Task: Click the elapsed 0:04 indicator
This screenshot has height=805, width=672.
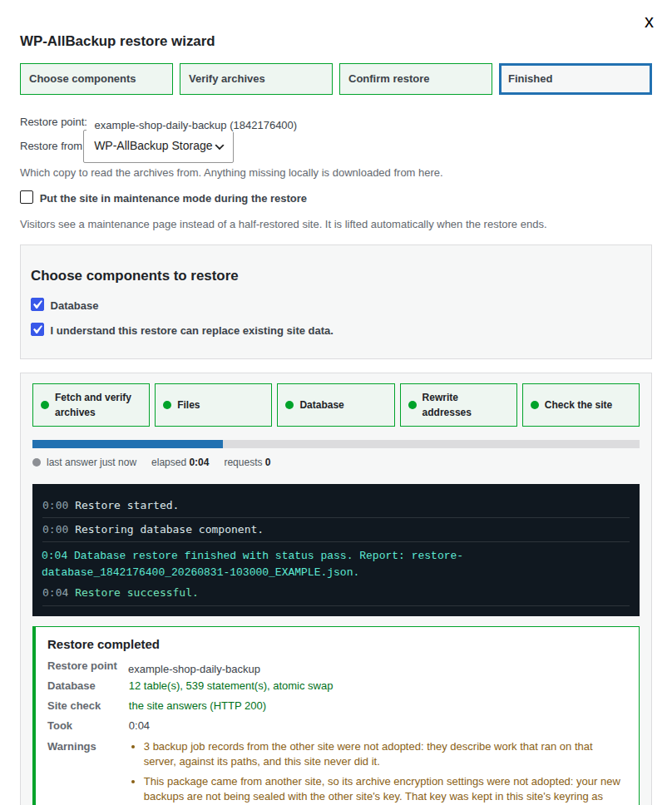Action: coord(180,462)
